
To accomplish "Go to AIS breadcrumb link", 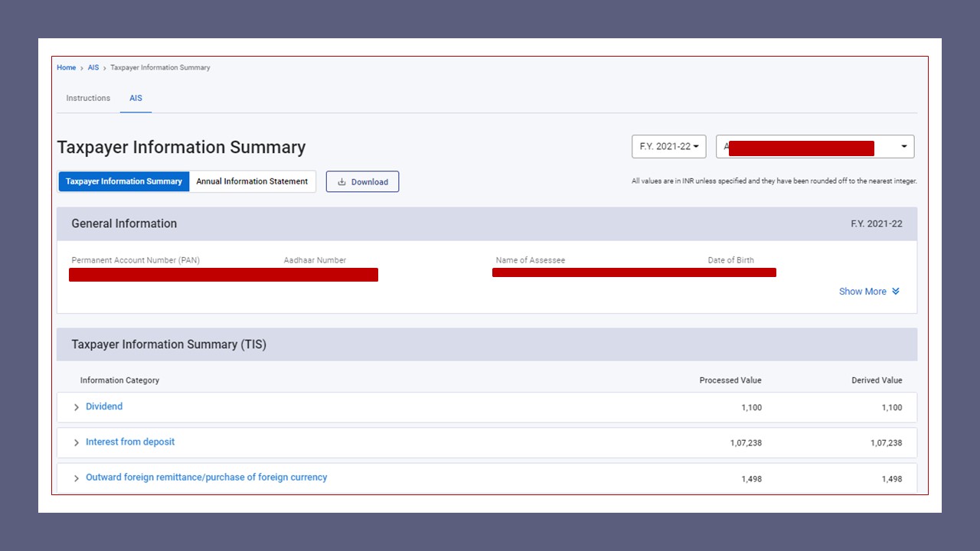I will (x=93, y=67).
